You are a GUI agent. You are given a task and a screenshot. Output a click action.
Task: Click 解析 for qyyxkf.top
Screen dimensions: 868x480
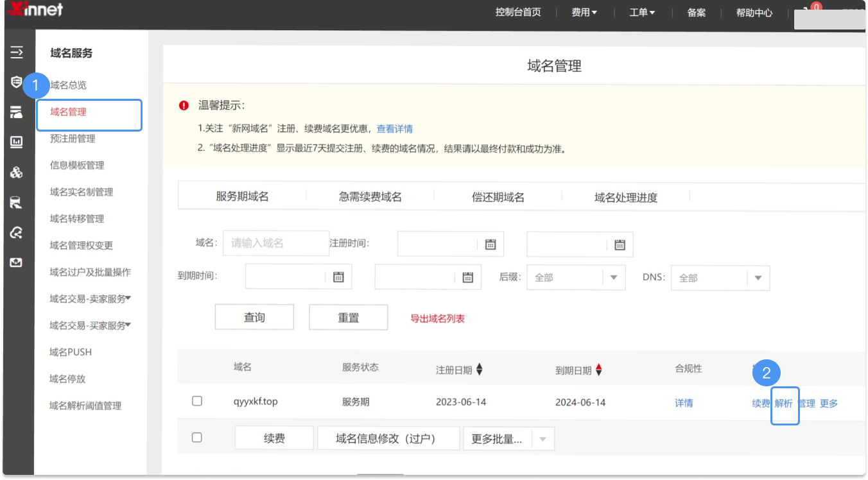pos(784,403)
